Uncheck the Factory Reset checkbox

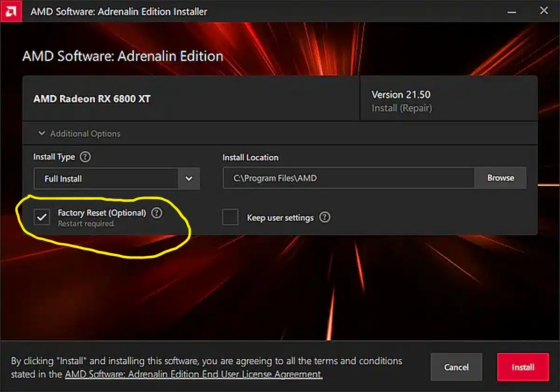click(42, 217)
